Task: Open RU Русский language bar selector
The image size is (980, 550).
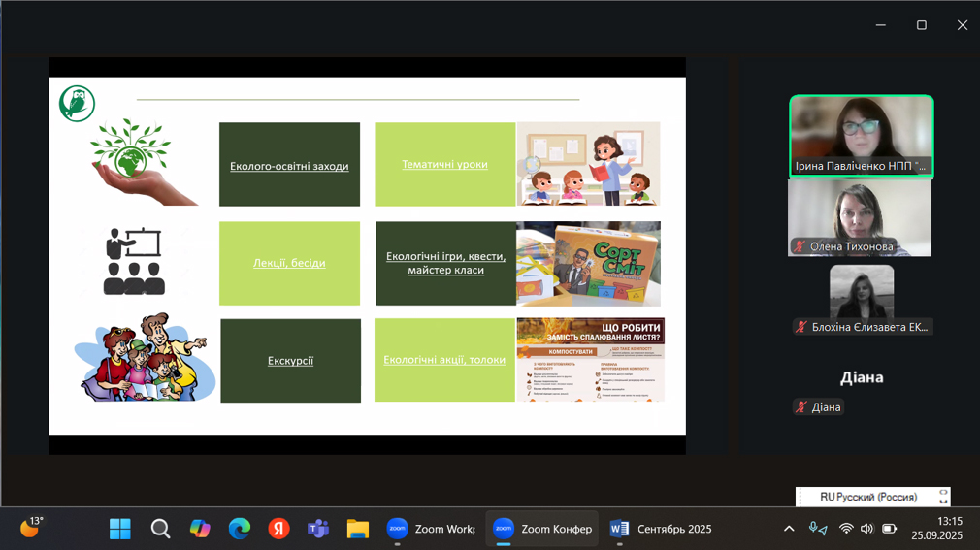Action: (x=867, y=497)
